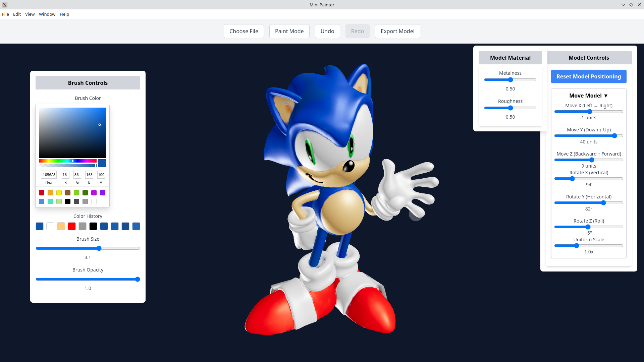644x362 pixels.
Task: Click the Rotate Y (Horizontal) slider
Action: (589, 203)
